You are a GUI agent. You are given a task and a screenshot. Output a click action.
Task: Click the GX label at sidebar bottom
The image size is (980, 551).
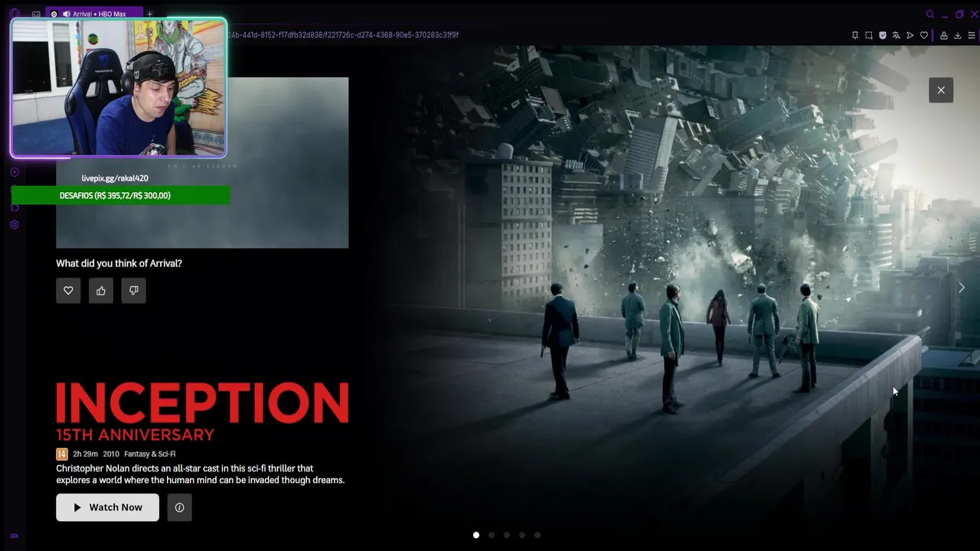[x=14, y=536]
